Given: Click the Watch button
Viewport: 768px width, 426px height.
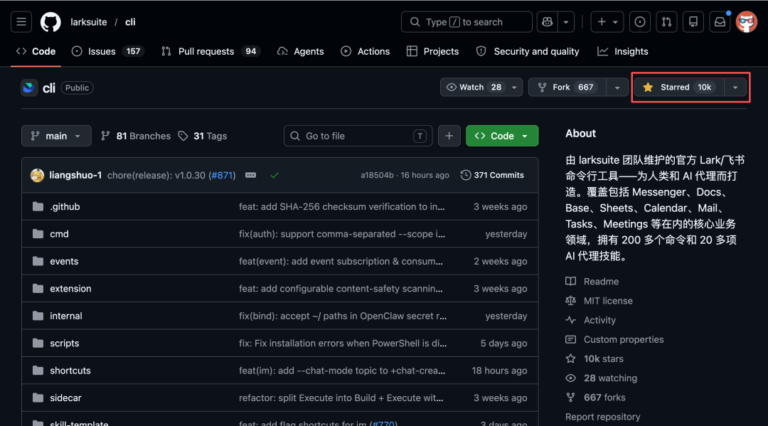Looking at the screenshot, I should [474, 87].
